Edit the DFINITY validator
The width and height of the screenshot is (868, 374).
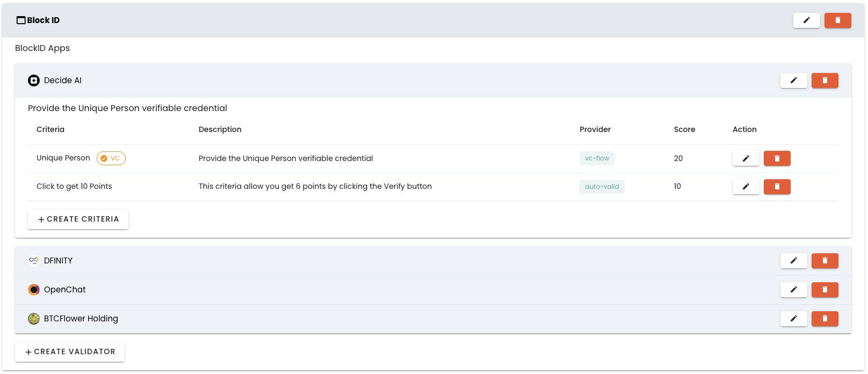tap(793, 261)
